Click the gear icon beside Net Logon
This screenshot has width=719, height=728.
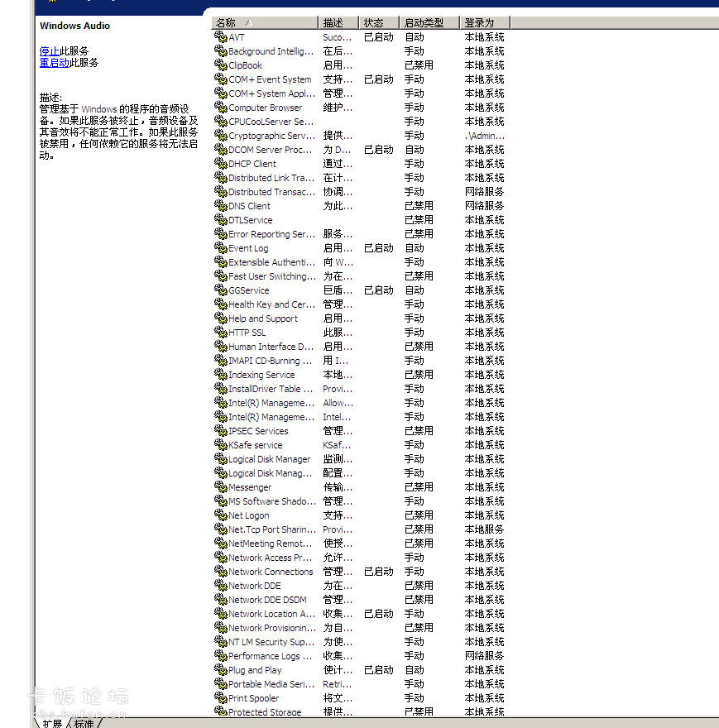click(221, 515)
